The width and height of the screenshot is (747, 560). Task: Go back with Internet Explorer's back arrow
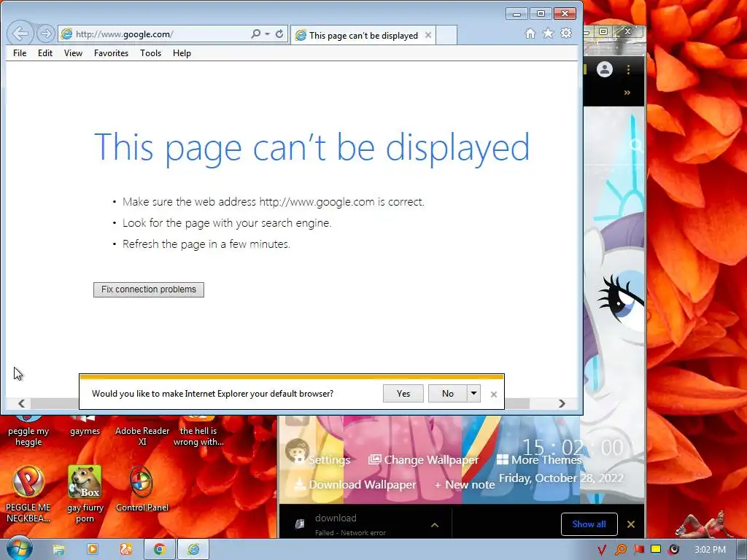pyautogui.click(x=20, y=34)
